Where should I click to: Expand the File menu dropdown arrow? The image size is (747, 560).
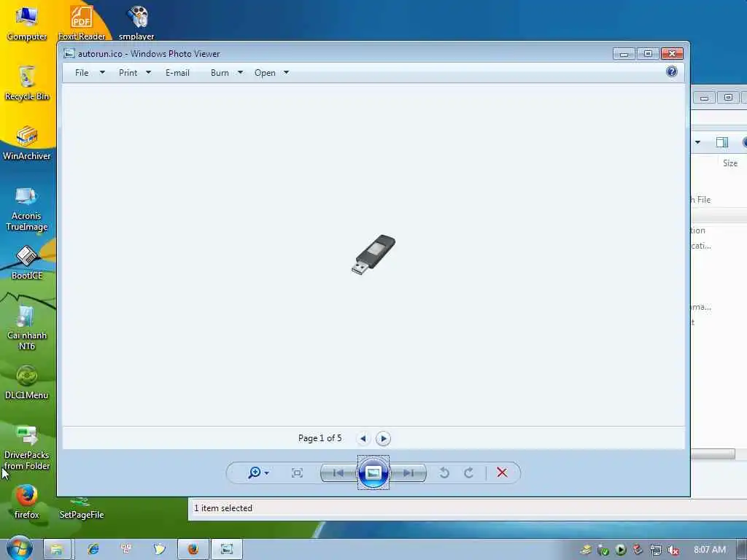pos(102,72)
